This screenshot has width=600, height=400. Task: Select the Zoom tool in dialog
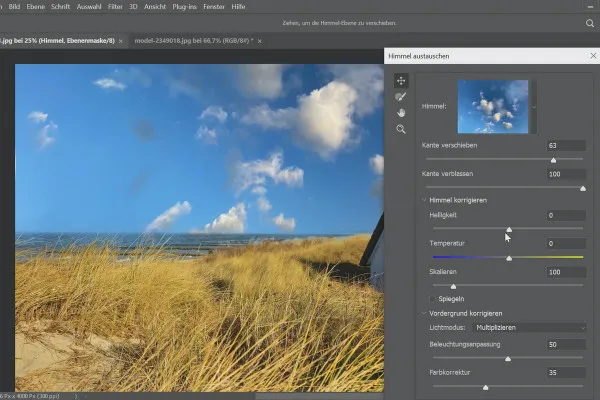(401, 129)
